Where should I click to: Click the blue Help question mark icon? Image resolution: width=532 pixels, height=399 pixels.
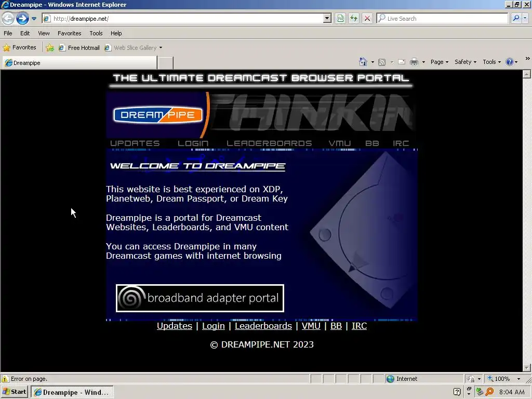coord(510,62)
